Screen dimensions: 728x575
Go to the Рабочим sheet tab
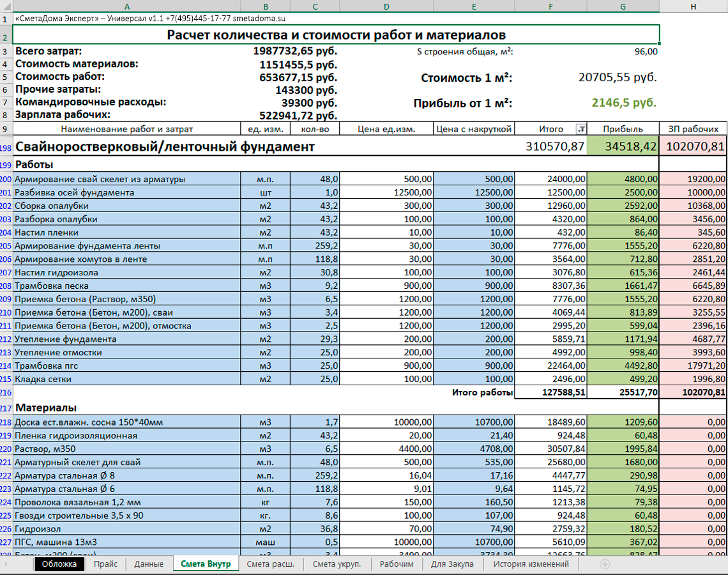(396, 564)
